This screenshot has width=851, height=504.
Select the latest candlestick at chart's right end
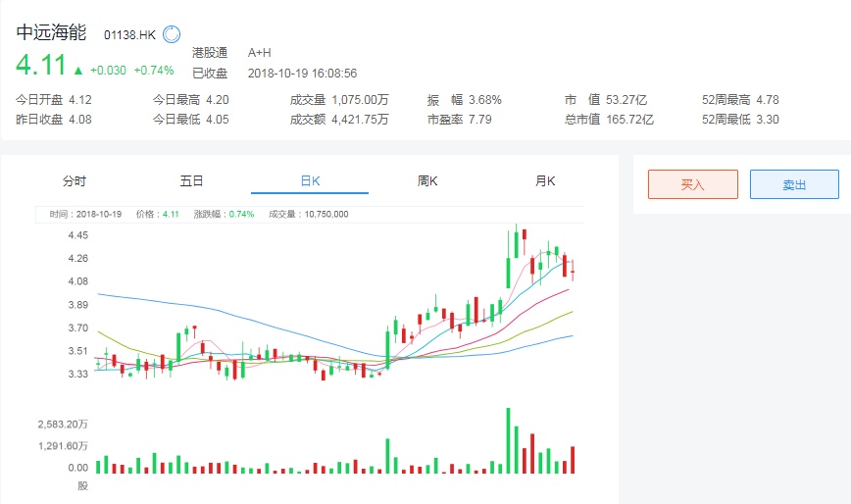tap(573, 271)
